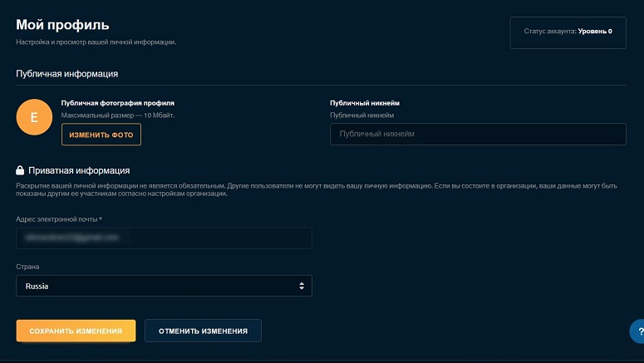Click the up-down arrows in the Страна selector
The width and height of the screenshot is (644, 363).
pyautogui.click(x=302, y=286)
